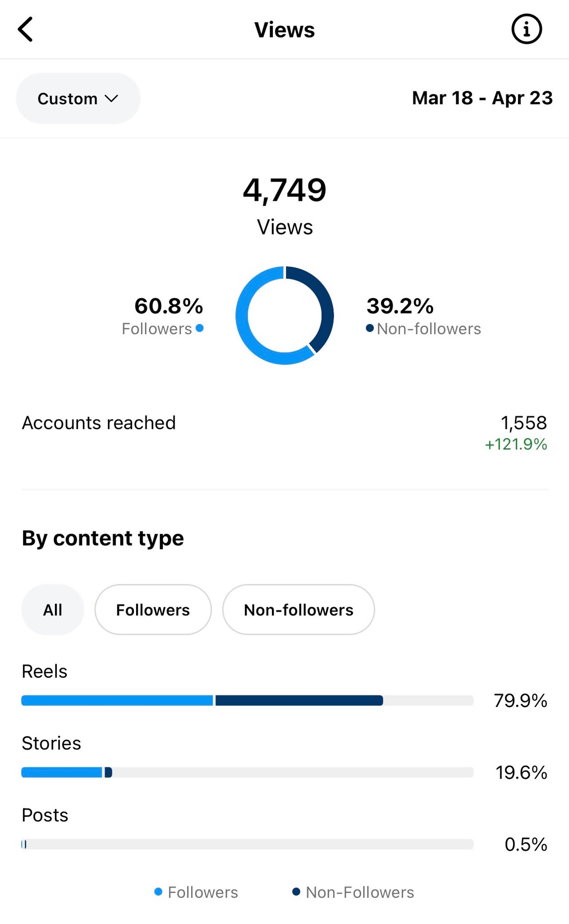Switch to the Followers filter pill
Screen dimensions: 569x924
pos(153,610)
